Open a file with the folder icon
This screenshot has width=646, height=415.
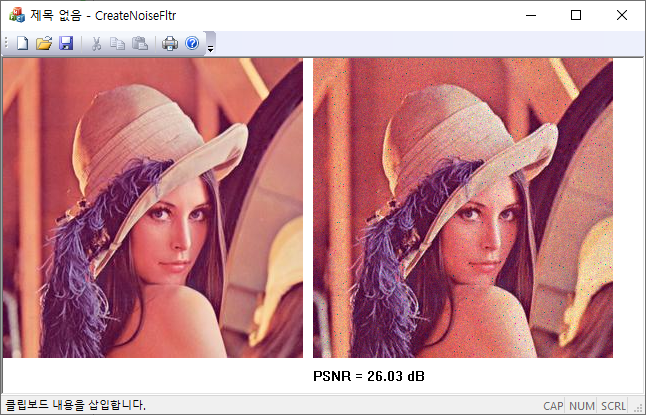click(x=44, y=43)
